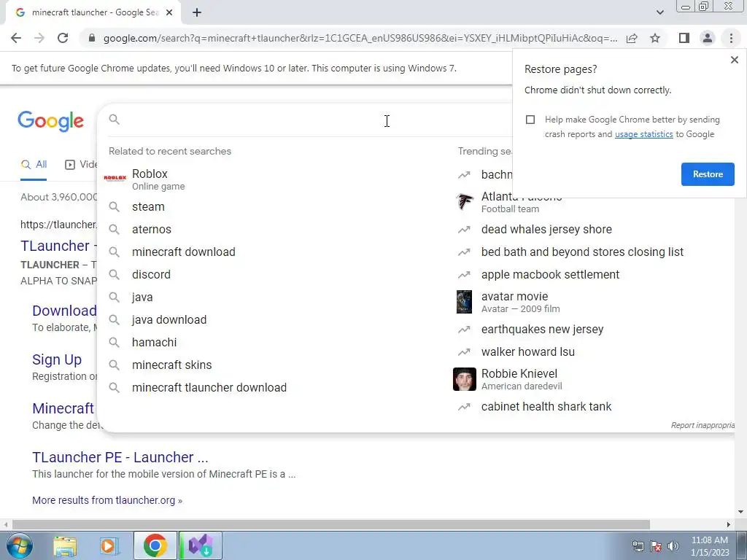The width and height of the screenshot is (747, 560).
Task: Click the volume speaker tray icon
Action: [673, 546]
